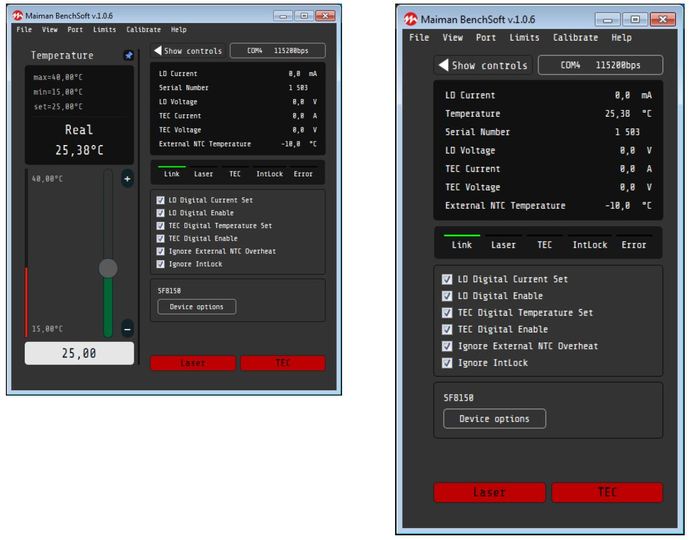Viewport: 690px width, 540px height.
Task: Click set=25,00°C value text
Action: pyautogui.click(x=58, y=107)
